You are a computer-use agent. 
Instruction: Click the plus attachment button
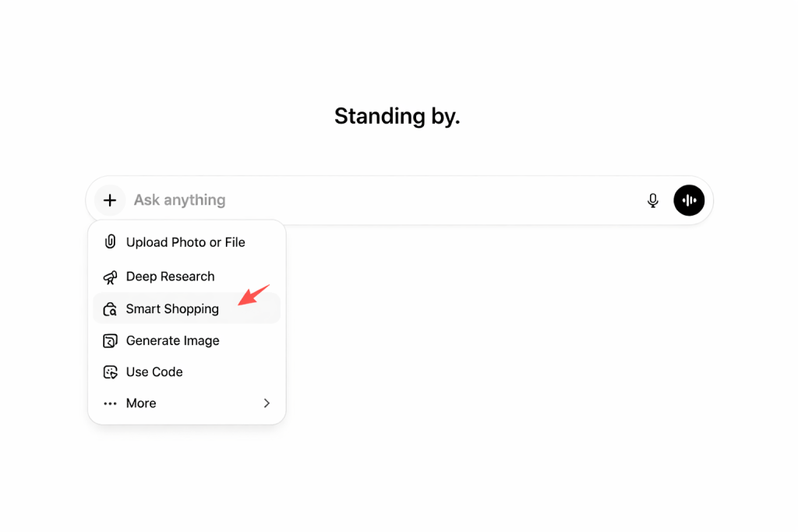[x=110, y=200]
